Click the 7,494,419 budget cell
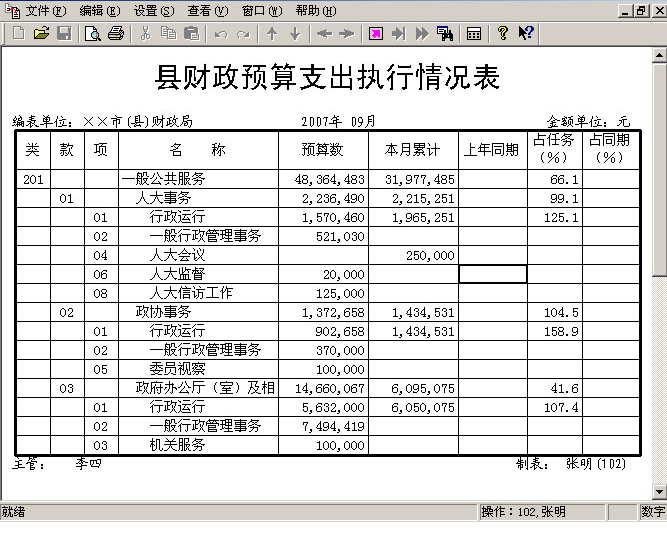This screenshot has height=540, width=667. [x=323, y=426]
